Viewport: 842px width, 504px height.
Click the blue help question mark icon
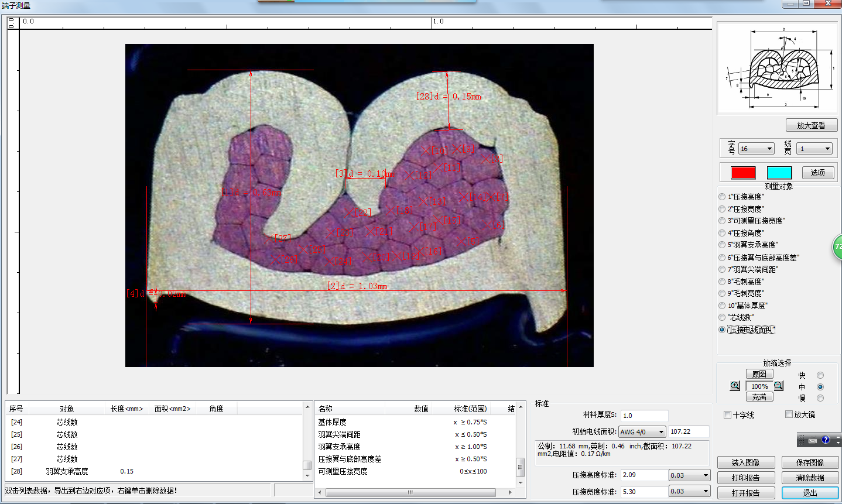coord(826,440)
